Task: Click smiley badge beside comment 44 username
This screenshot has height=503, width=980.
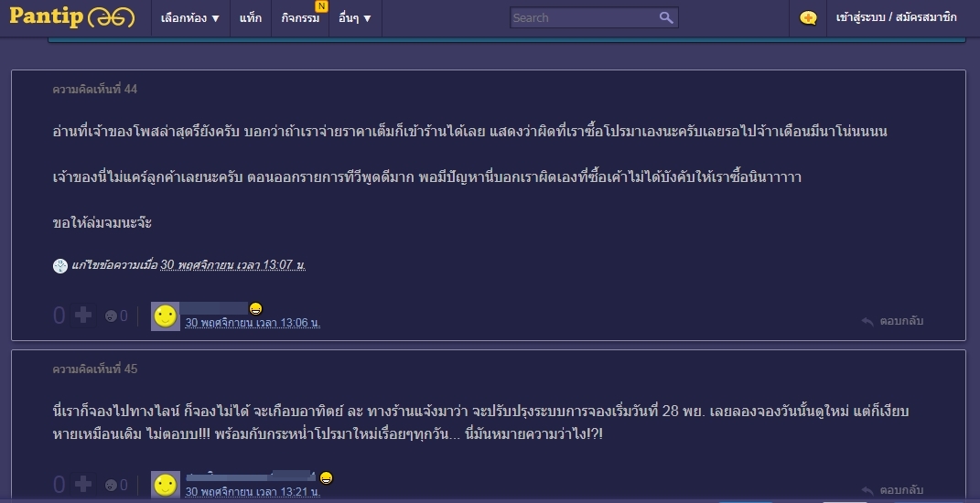Action: pos(255,309)
